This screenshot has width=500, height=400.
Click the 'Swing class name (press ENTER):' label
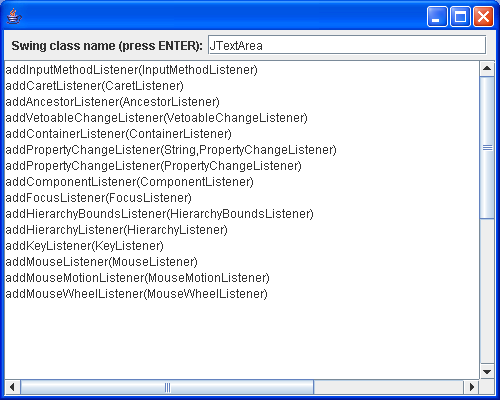pos(107,46)
